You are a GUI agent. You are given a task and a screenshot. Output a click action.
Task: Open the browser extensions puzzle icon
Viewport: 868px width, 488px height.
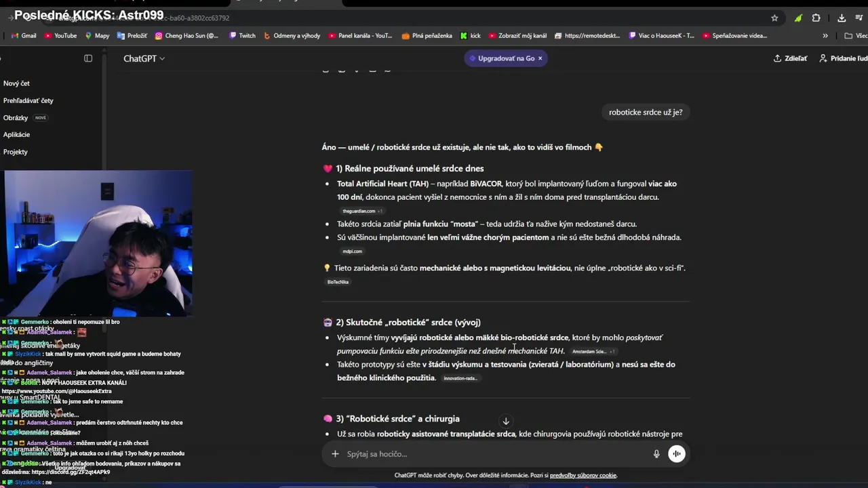[x=816, y=18]
